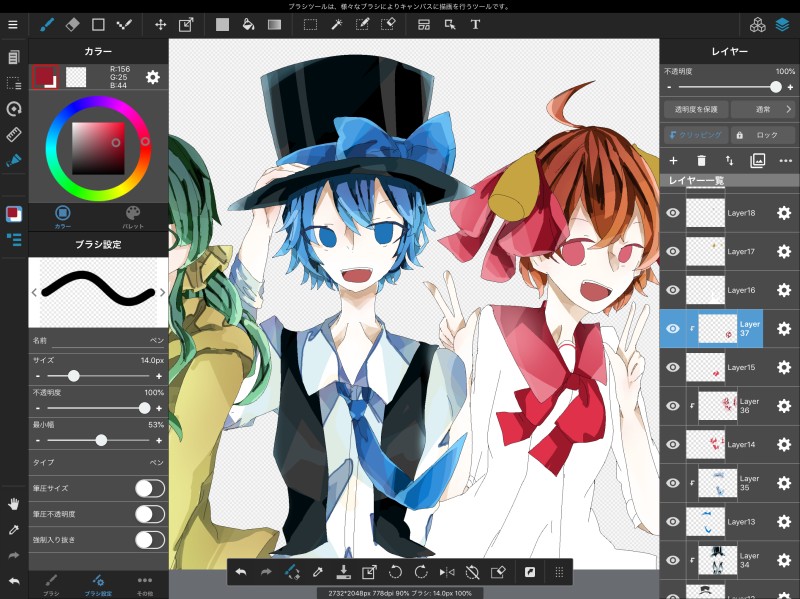Image resolution: width=800 pixels, height=599 pixels.
Task: Select the Brush tool in top toolbar
Action: coord(47,24)
